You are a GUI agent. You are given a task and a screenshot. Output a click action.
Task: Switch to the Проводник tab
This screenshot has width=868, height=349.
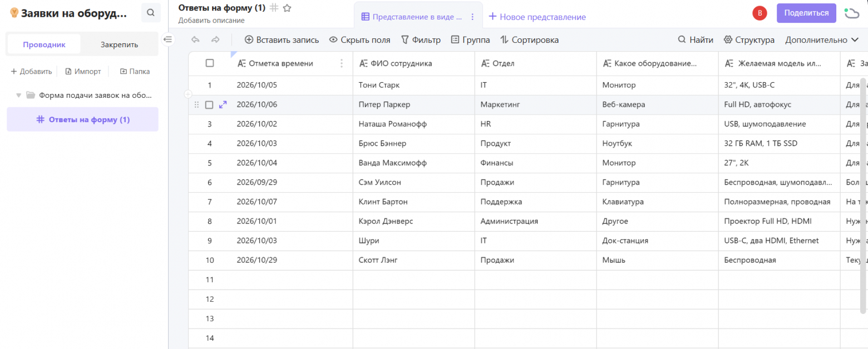[44, 44]
